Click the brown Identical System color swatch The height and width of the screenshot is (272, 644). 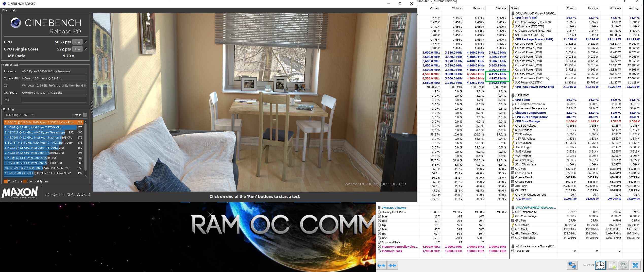click(25, 181)
